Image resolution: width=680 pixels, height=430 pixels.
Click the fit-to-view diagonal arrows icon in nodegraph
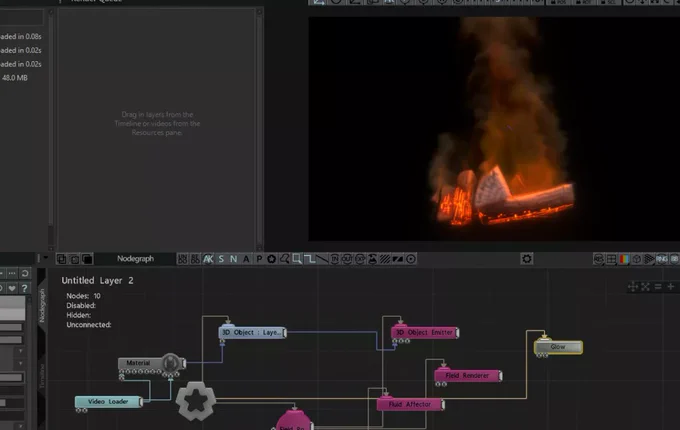click(x=645, y=287)
